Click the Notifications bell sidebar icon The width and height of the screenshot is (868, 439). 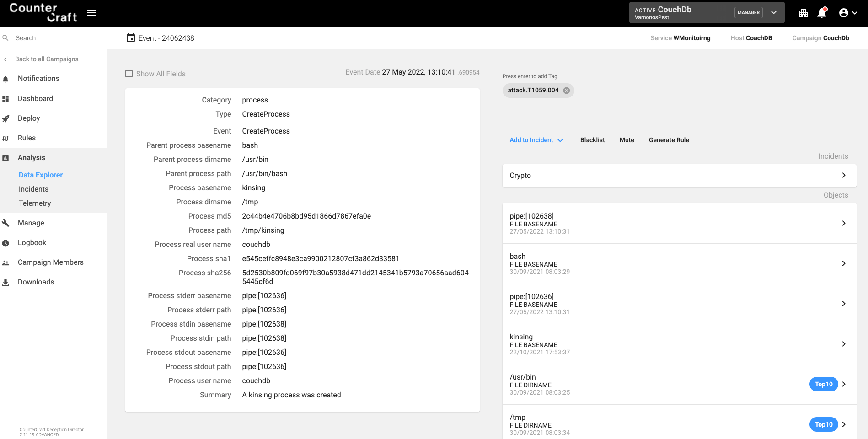5,79
